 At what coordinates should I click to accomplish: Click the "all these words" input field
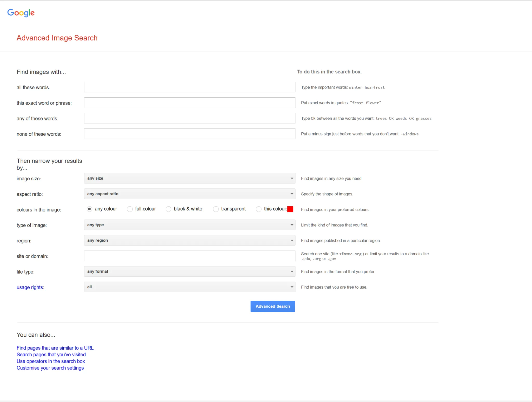189,87
